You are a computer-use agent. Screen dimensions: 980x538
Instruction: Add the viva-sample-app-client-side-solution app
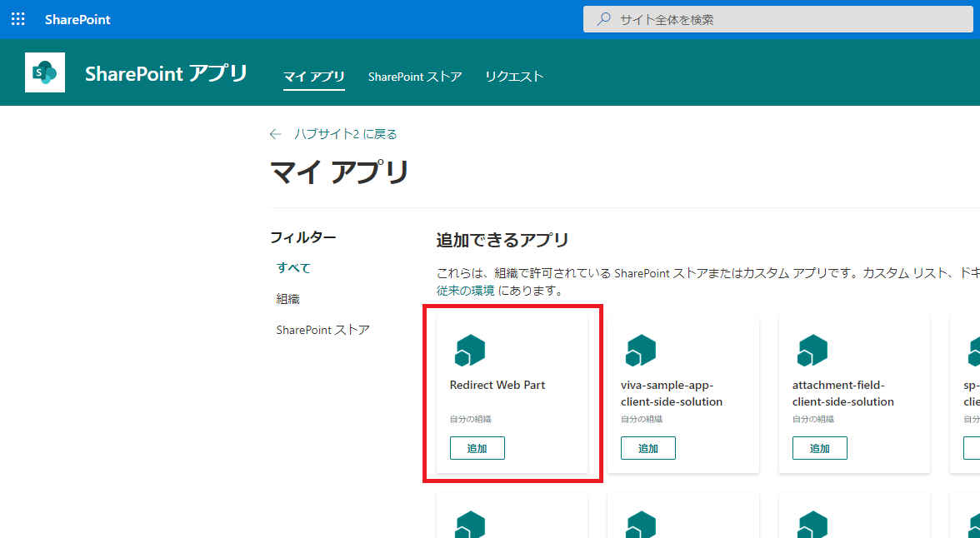(x=647, y=448)
